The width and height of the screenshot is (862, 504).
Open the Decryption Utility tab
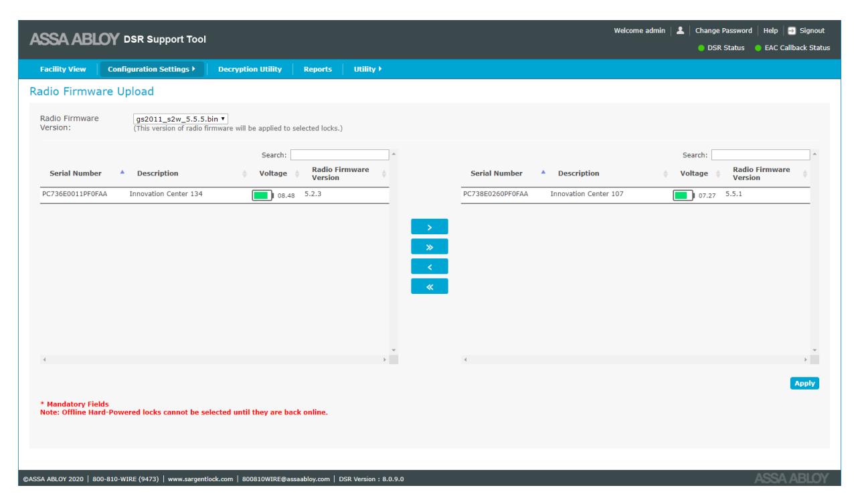click(x=250, y=69)
